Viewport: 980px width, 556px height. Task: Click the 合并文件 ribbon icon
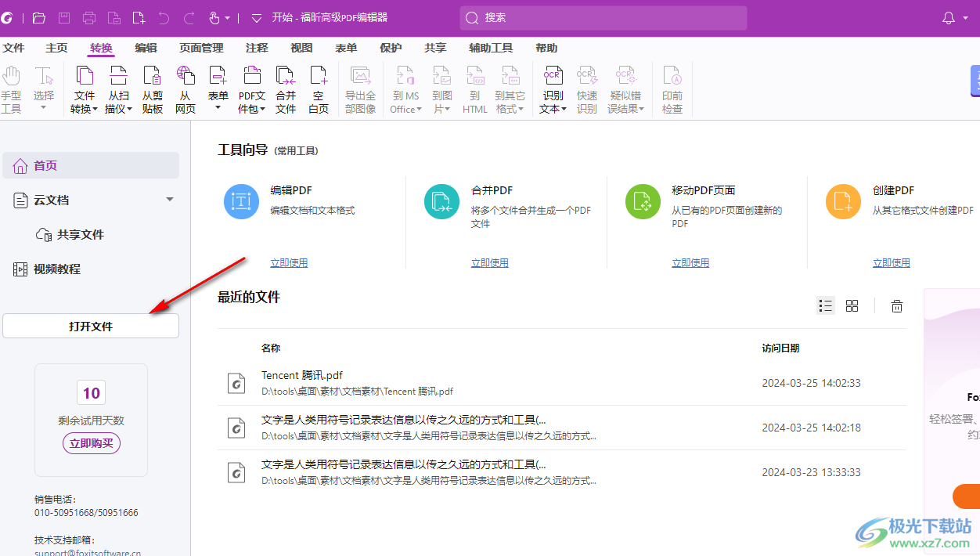[286, 90]
